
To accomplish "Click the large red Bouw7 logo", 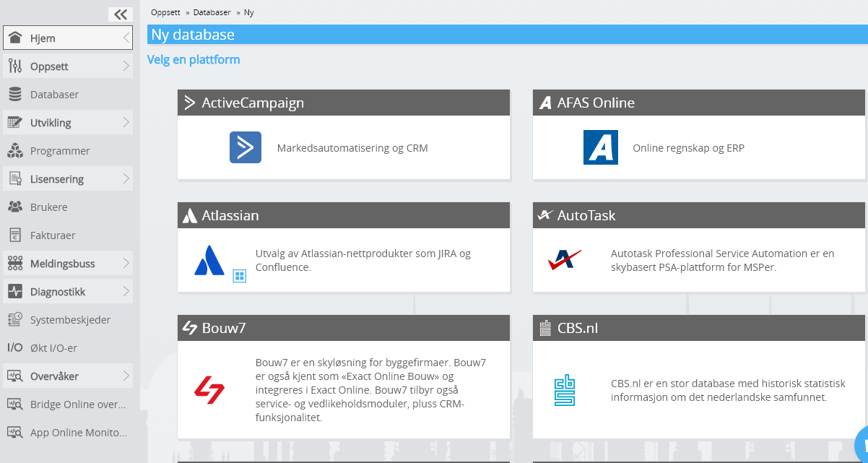I will tap(209, 389).
